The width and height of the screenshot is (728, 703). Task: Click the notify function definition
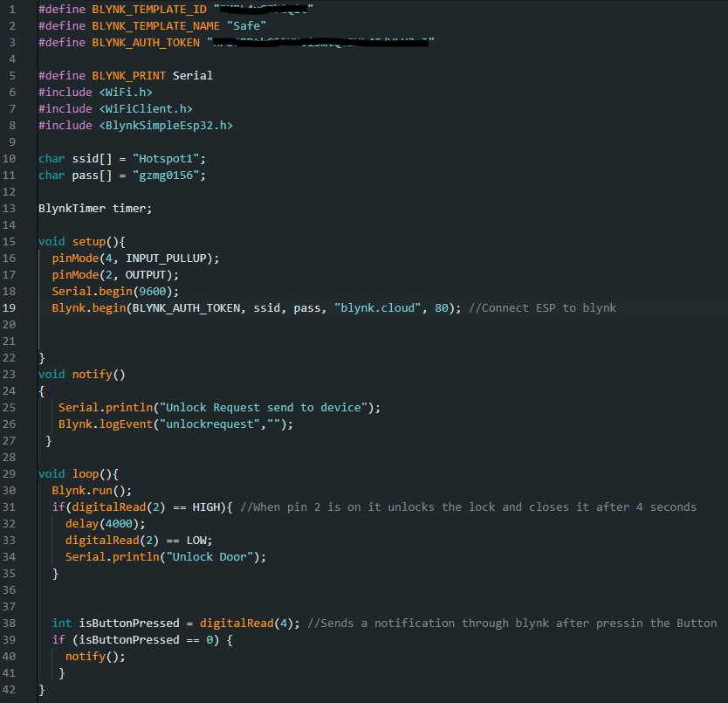pyautogui.click(x=92, y=374)
